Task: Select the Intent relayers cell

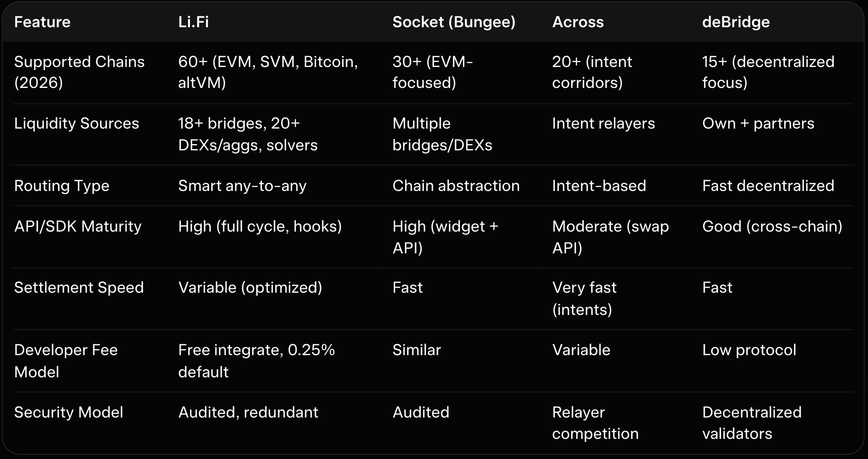Action: [x=603, y=124]
